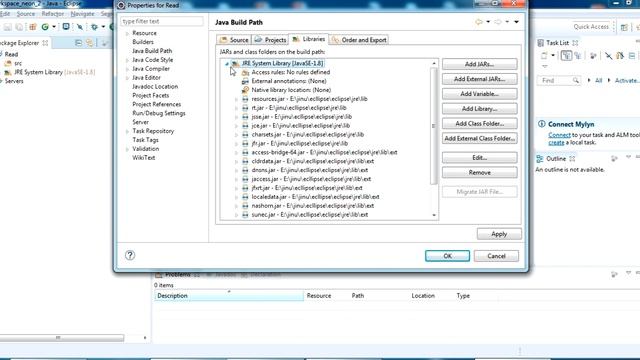
Task: Click the Find field in Task List
Action: 558,80
